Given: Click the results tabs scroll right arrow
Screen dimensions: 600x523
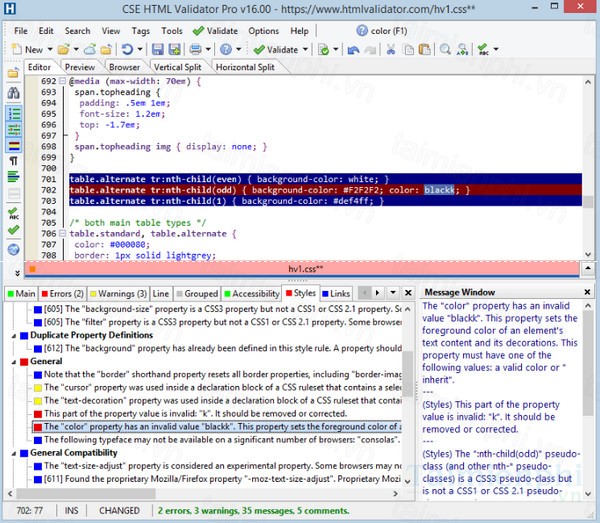Looking at the screenshot, I should tap(377, 293).
